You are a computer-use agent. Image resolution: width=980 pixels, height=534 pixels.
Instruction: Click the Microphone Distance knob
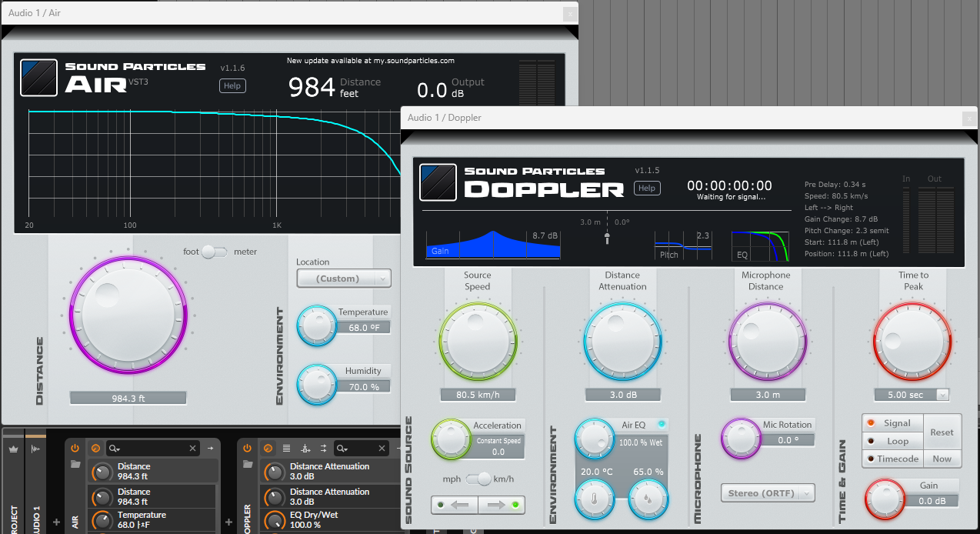coord(766,340)
